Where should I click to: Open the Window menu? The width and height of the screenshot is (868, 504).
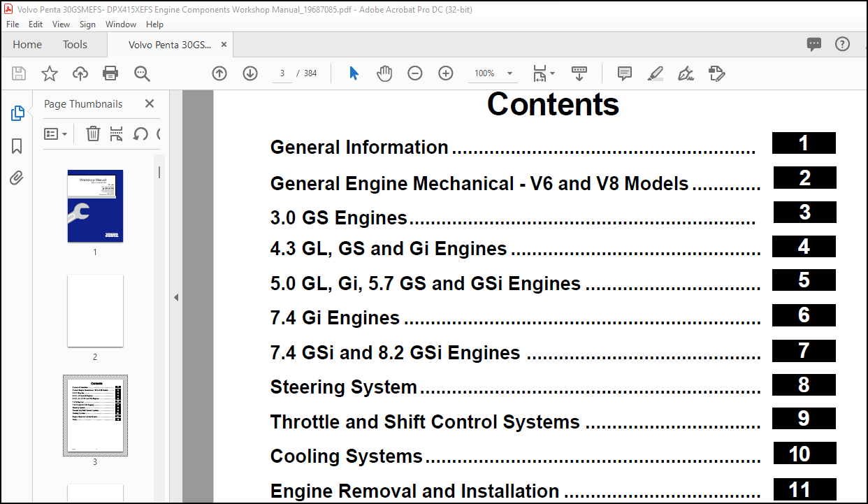pos(121,24)
